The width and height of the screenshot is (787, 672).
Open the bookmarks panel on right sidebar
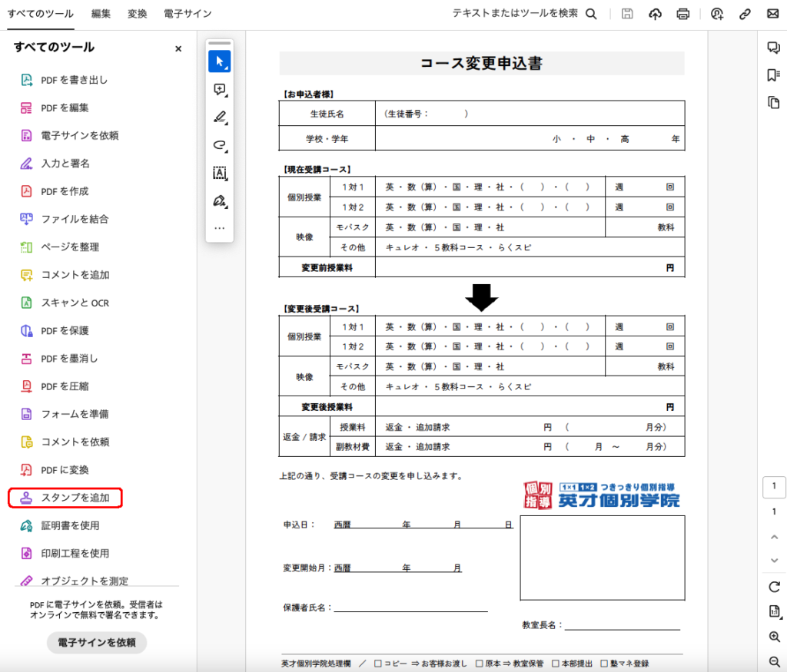[773, 75]
